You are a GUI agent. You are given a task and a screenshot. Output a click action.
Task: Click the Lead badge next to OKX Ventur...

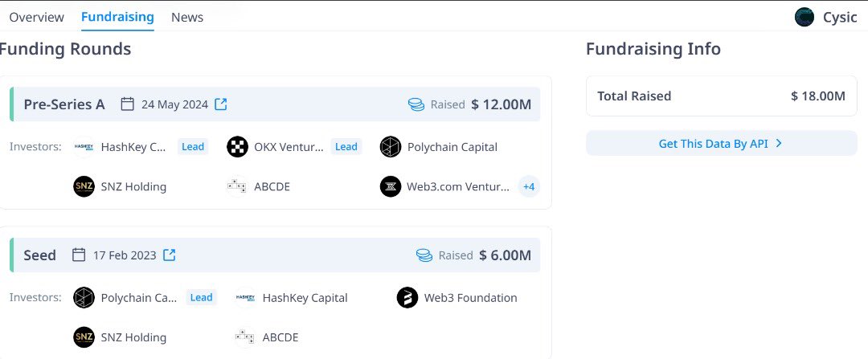[346, 147]
